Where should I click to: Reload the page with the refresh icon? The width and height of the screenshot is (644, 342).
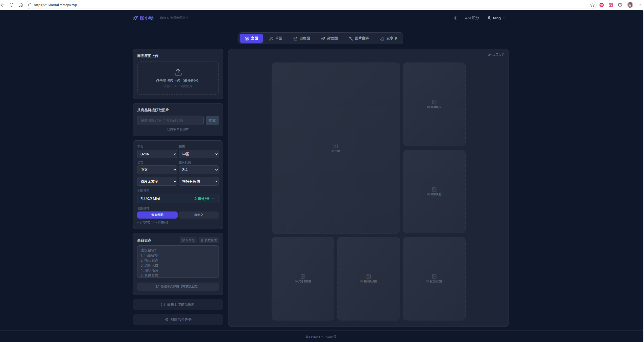coord(12,5)
